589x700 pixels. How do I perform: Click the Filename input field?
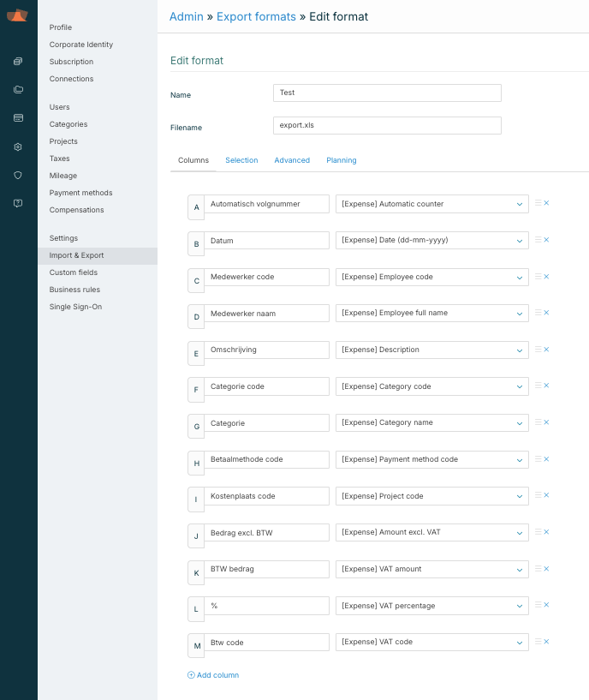[387, 125]
